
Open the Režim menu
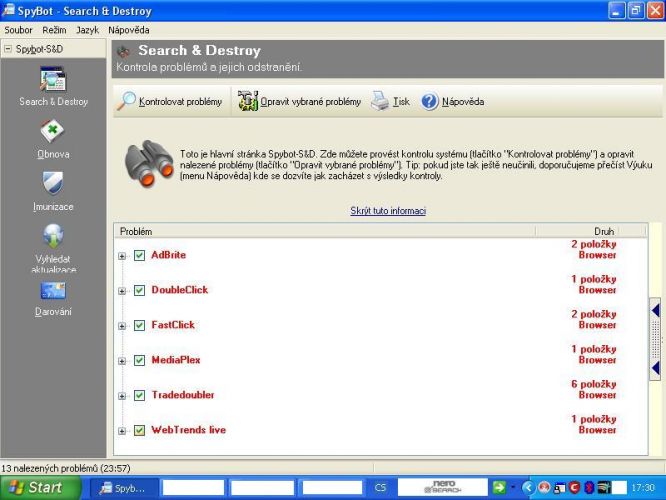click(54, 30)
